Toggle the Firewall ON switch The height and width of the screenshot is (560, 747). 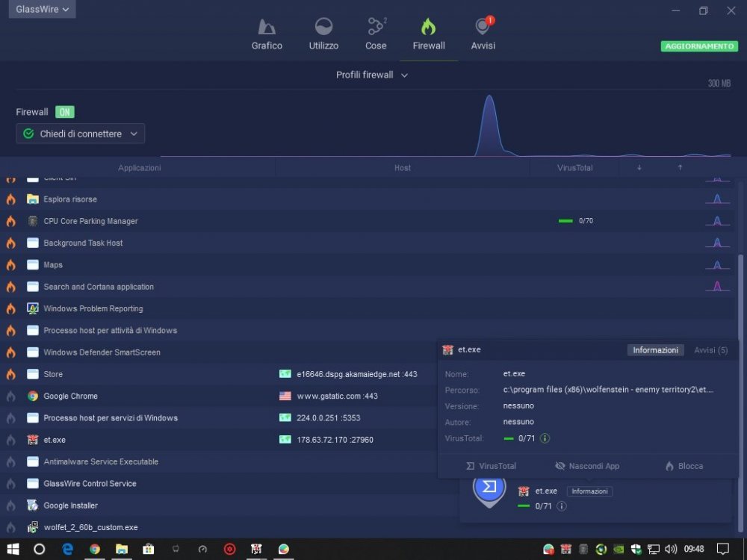(x=65, y=112)
